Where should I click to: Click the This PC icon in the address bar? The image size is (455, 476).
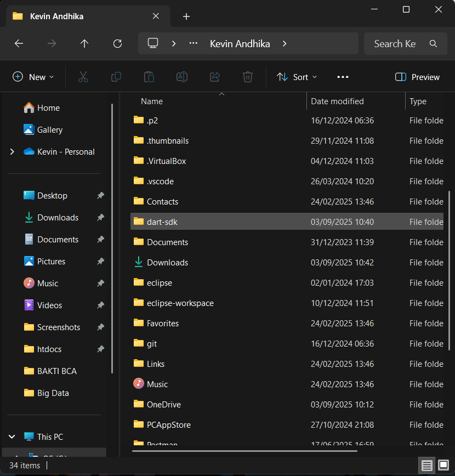pyautogui.click(x=152, y=43)
